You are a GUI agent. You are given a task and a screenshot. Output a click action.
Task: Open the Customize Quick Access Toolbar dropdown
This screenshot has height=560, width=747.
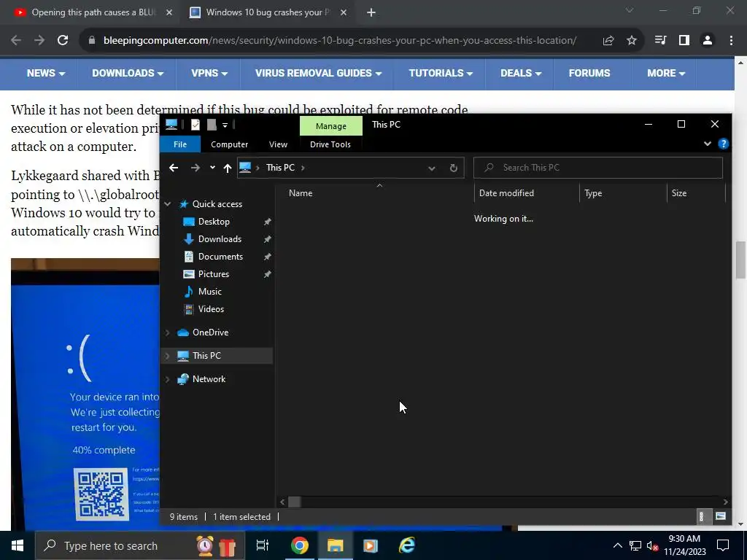point(225,125)
